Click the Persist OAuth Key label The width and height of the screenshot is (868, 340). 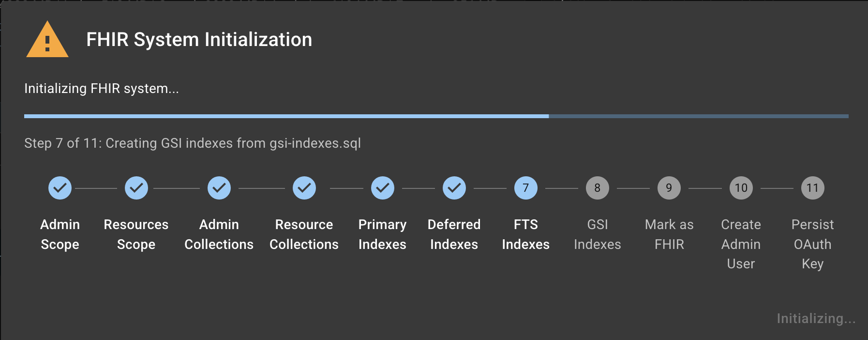pos(813,244)
